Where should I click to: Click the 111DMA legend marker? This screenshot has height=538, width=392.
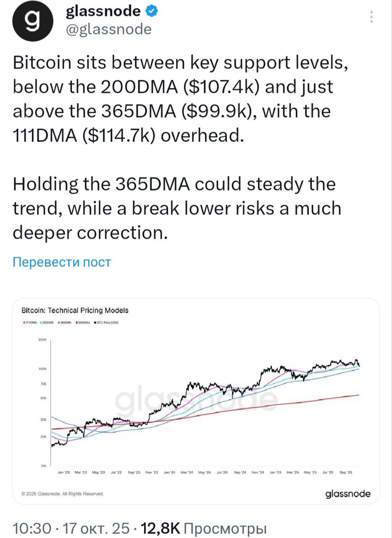click(x=24, y=323)
